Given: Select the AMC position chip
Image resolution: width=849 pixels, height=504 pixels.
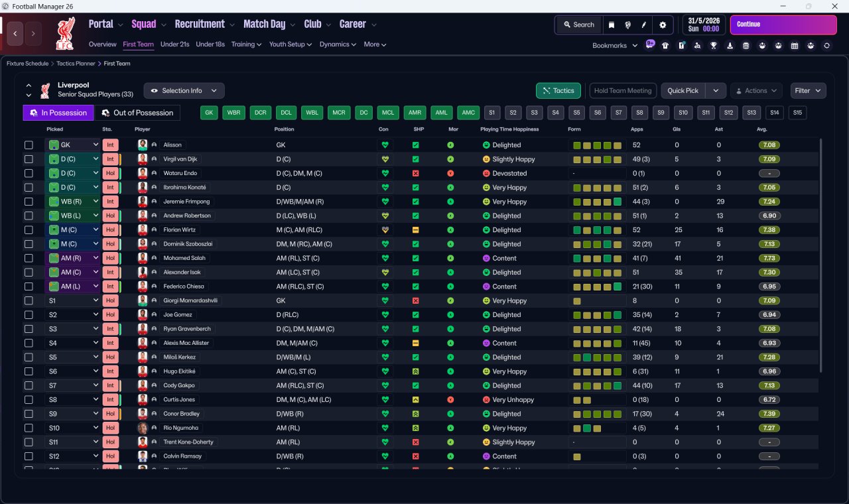Looking at the screenshot, I should [x=468, y=113].
